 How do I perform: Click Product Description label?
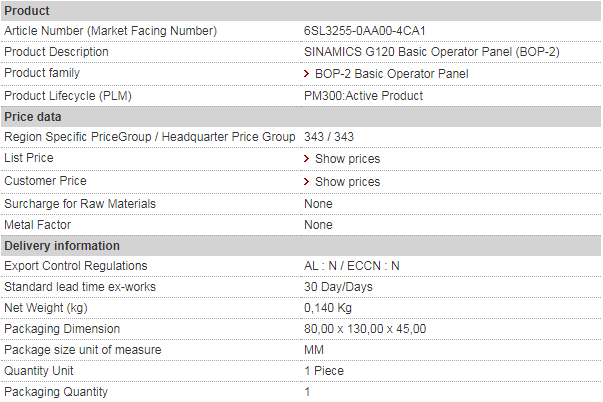[x=56, y=52]
